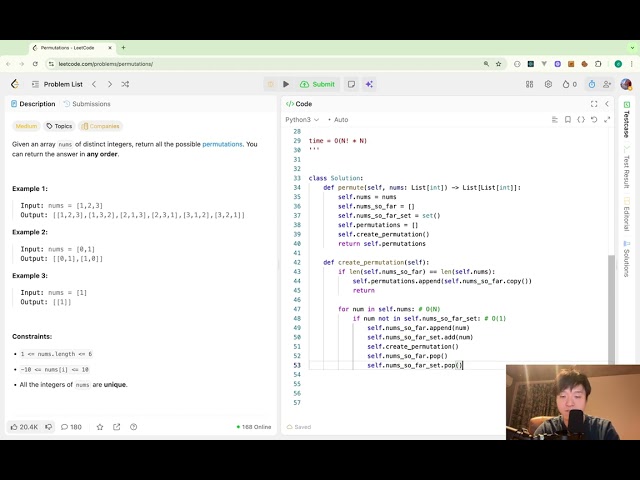Image resolution: width=640 pixels, height=480 pixels.
Task: Open the Problem List panel
Action: (58, 84)
